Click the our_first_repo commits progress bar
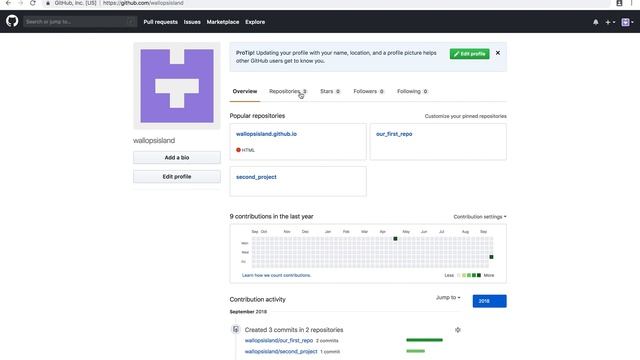 [x=424, y=340]
